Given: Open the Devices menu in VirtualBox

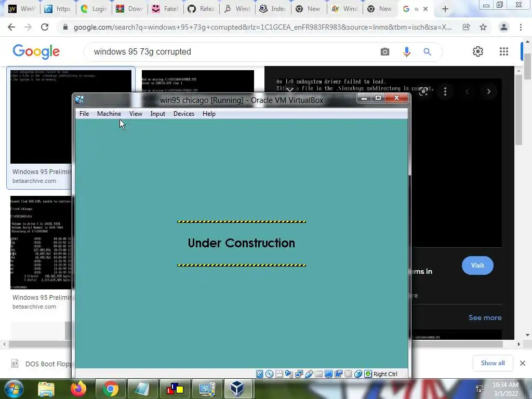Looking at the screenshot, I should (x=184, y=114).
